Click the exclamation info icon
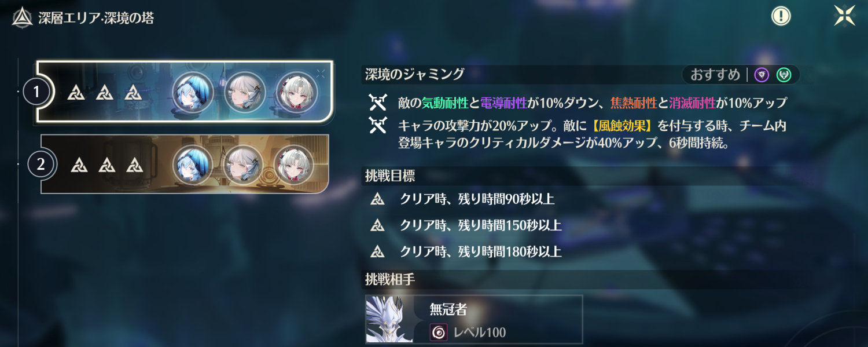The height and width of the screenshot is (347, 868). pos(781,16)
